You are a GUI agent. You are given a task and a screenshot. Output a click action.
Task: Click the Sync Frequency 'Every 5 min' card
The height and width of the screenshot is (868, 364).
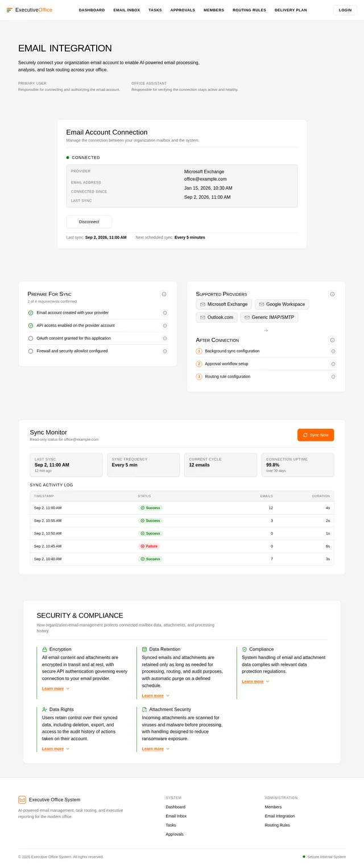(x=143, y=465)
